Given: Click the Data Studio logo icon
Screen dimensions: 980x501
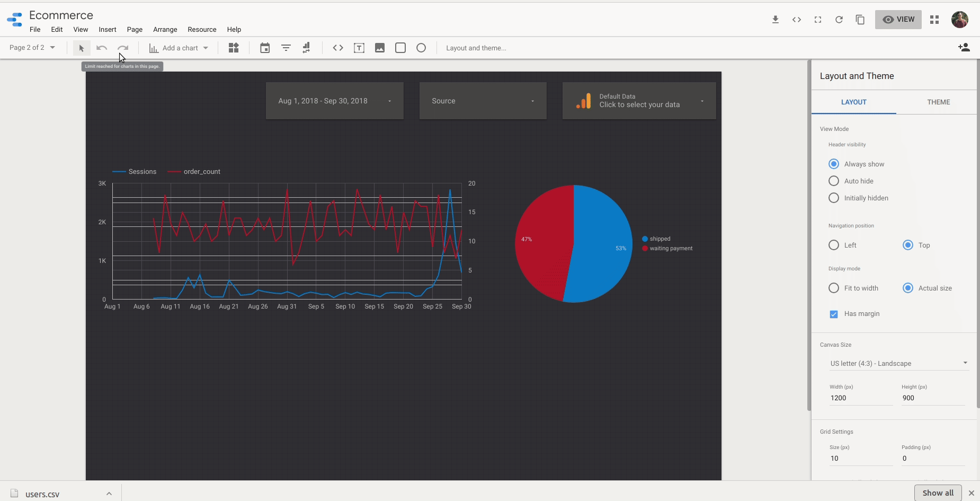Looking at the screenshot, I should 15,20.
